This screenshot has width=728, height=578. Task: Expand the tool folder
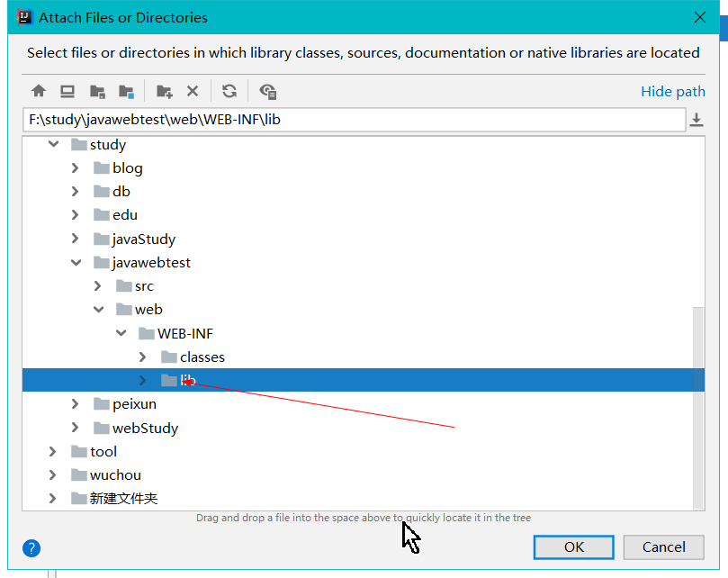[52, 451]
